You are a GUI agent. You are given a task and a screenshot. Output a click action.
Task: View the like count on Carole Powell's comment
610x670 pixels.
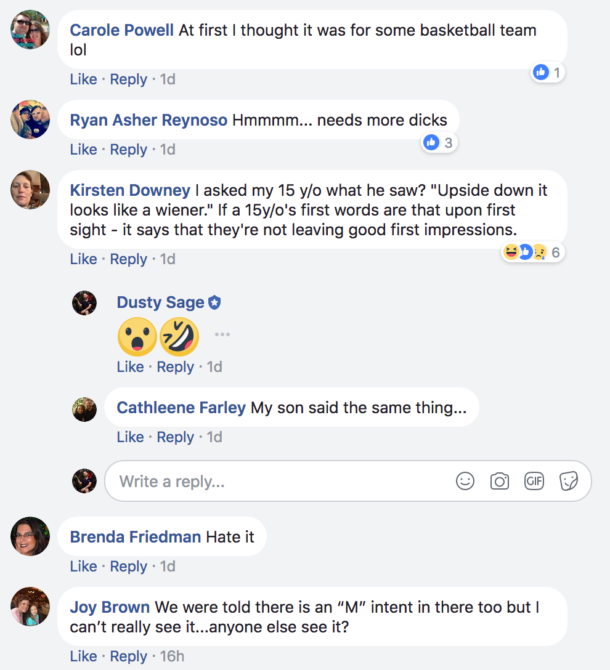click(x=547, y=72)
